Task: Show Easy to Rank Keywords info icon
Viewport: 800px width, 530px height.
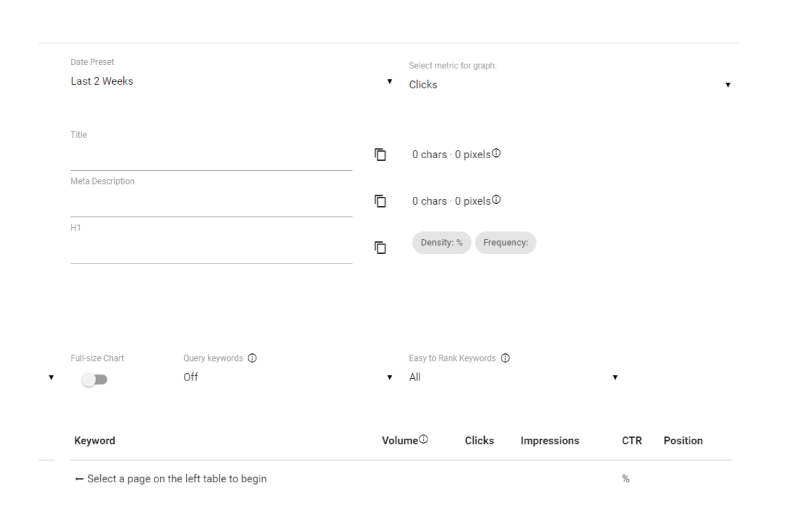Action: pyautogui.click(x=505, y=358)
